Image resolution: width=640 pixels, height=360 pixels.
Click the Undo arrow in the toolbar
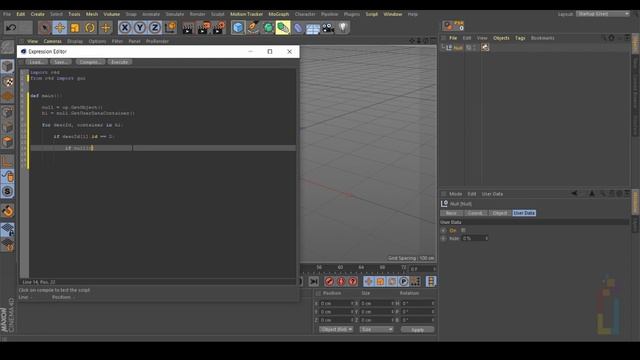[11, 28]
